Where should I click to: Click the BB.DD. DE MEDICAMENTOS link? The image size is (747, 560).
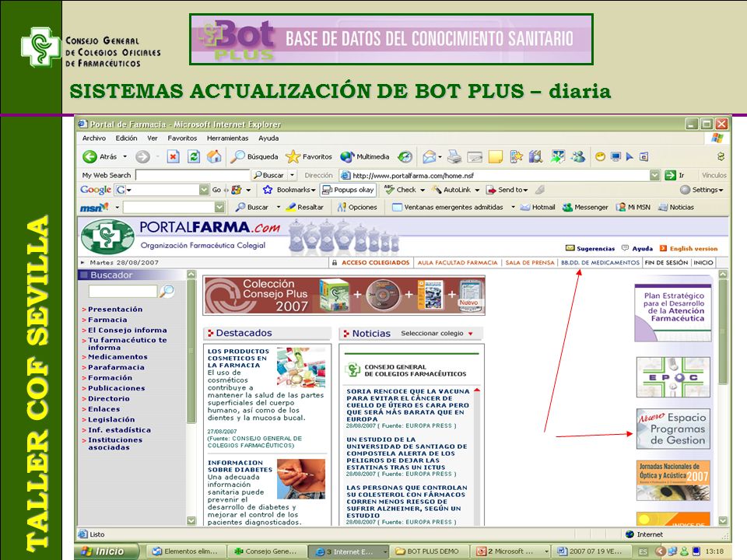click(x=600, y=262)
